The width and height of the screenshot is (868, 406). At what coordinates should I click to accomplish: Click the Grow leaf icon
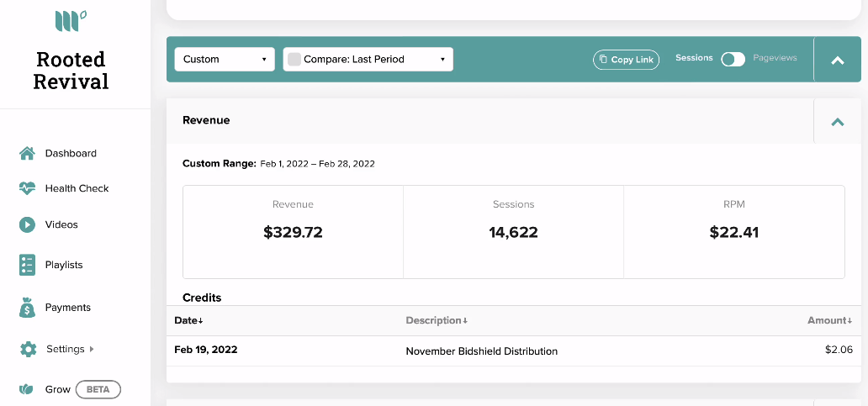(x=26, y=389)
